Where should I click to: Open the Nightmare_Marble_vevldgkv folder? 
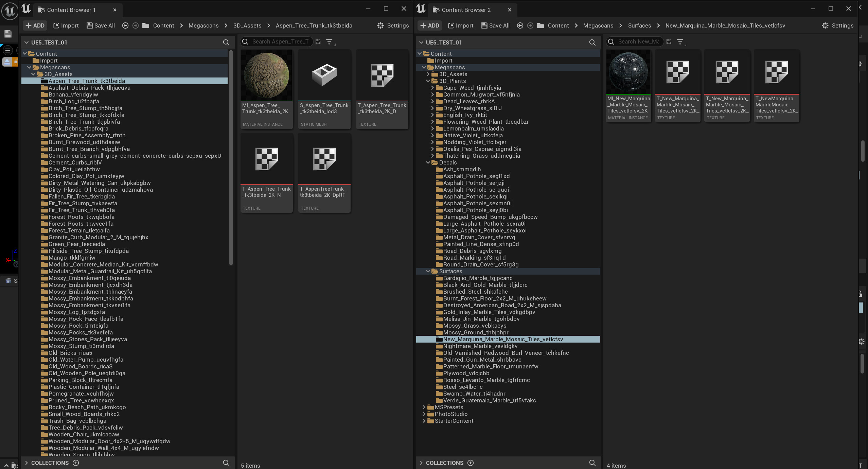point(480,346)
